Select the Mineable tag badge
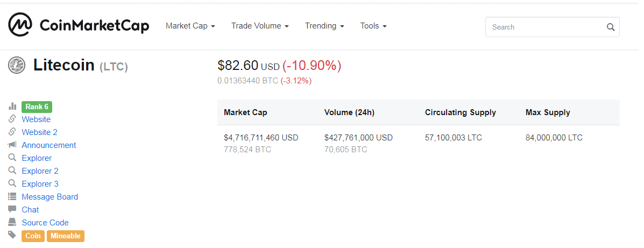644x248 pixels. tap(66, 236)
